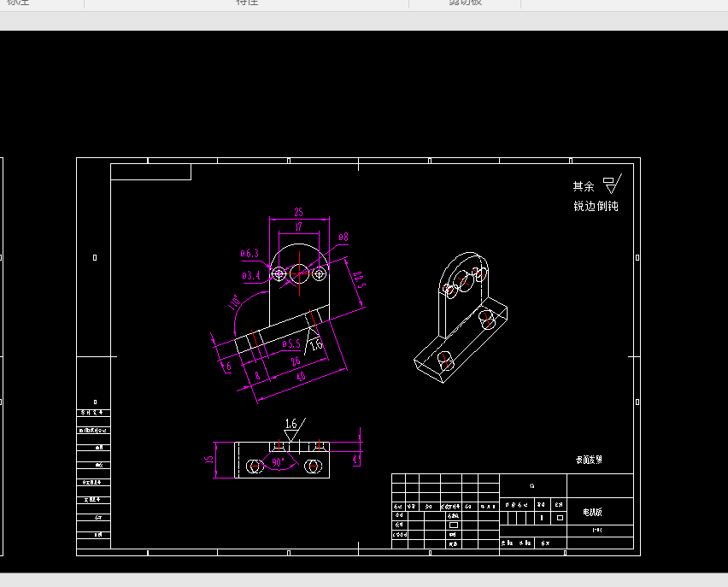Click the 电机板 part name in title block

(x=592, y=512)
